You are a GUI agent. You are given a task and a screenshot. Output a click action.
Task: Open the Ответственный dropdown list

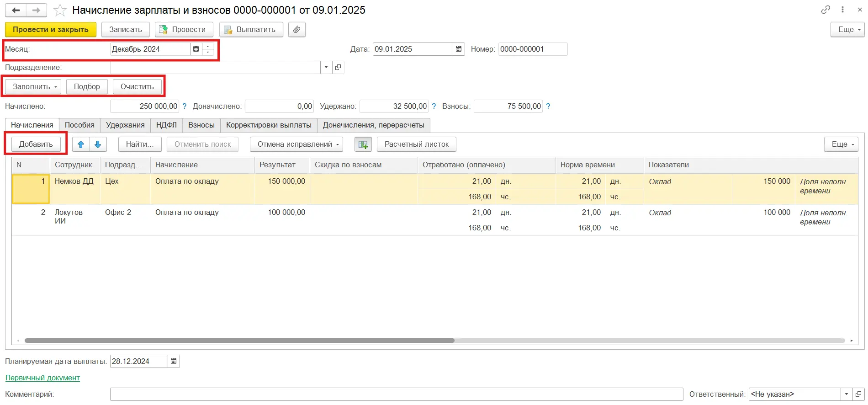tap(847, 394)
